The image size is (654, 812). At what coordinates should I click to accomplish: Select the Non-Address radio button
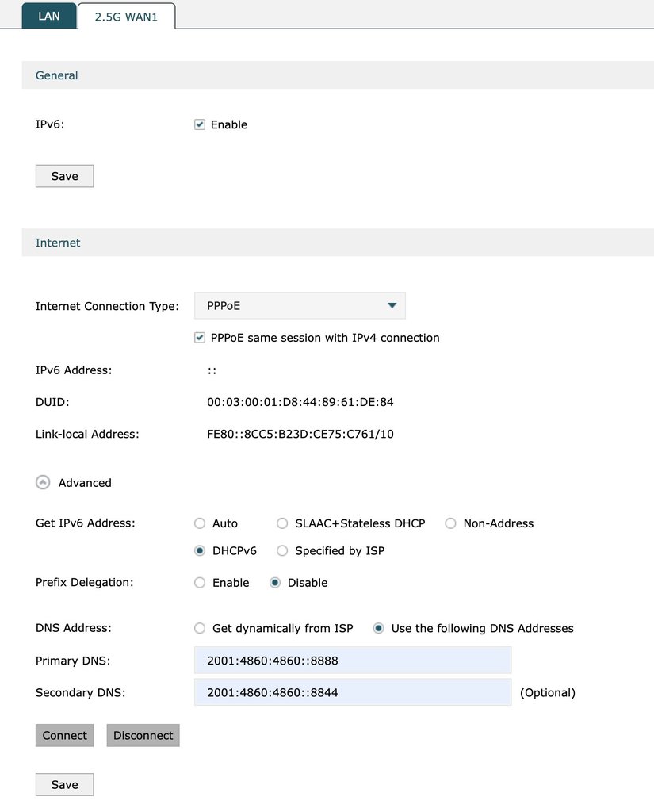pyautogui.click(x=450, y=523)
